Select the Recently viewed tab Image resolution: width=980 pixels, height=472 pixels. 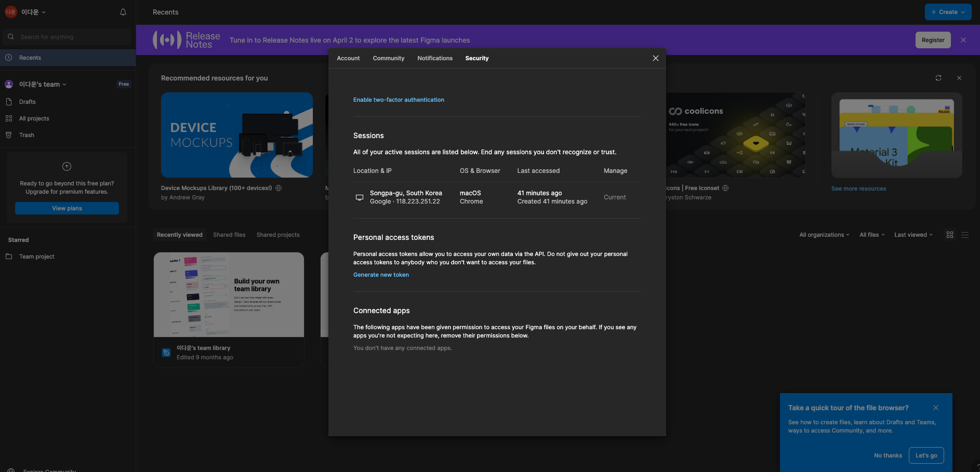click(180, 235)
